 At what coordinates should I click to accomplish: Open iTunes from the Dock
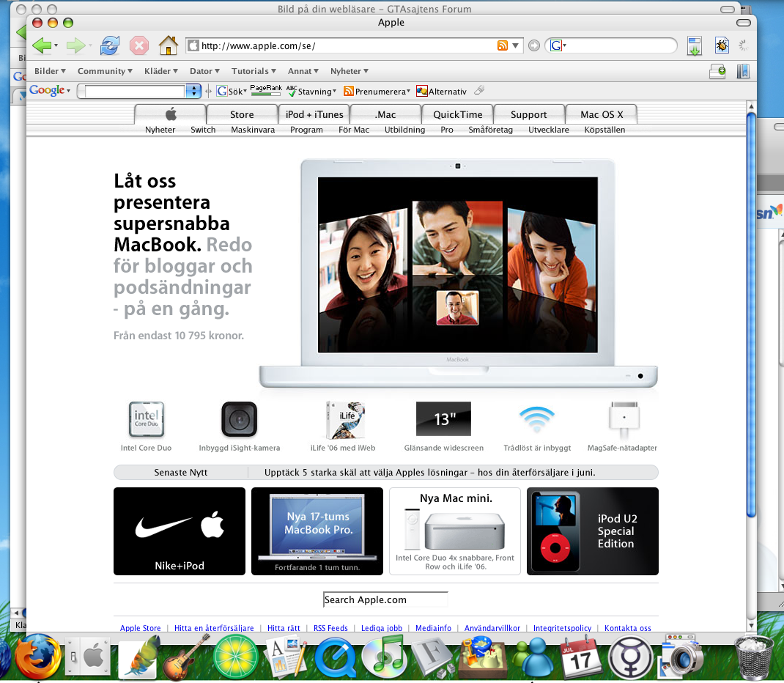(384, 657)
